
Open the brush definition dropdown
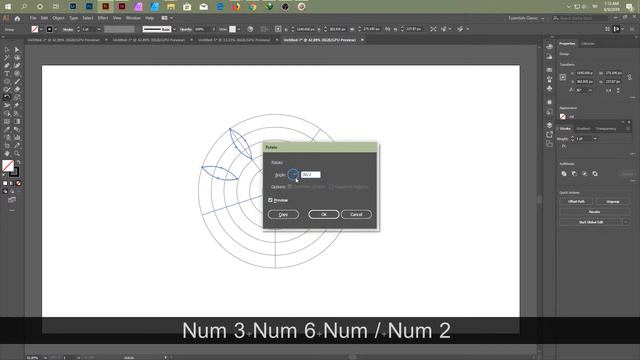pyautogui.click(x=174, y=29)
